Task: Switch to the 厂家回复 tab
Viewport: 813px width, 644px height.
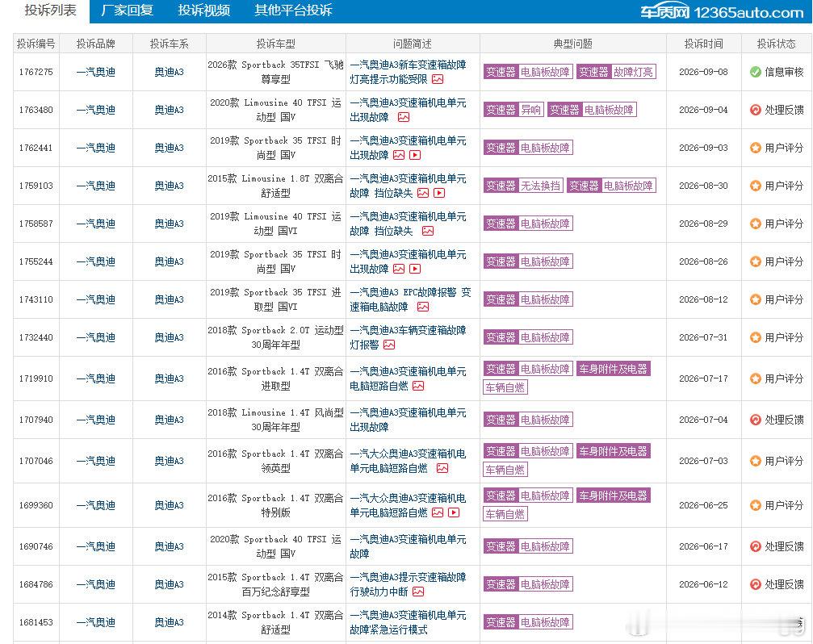Action: (x=128, y=10)
